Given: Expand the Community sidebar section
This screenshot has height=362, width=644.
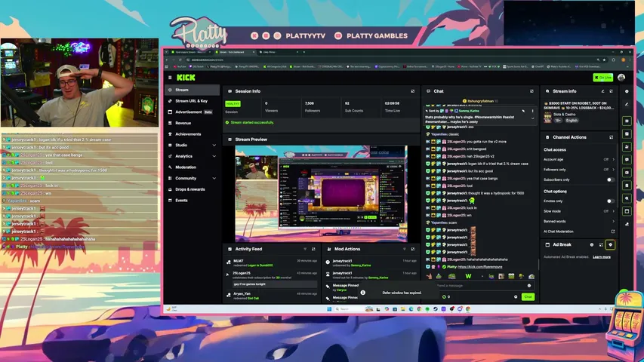Looking at the screenshot, I should coord(214,179).
